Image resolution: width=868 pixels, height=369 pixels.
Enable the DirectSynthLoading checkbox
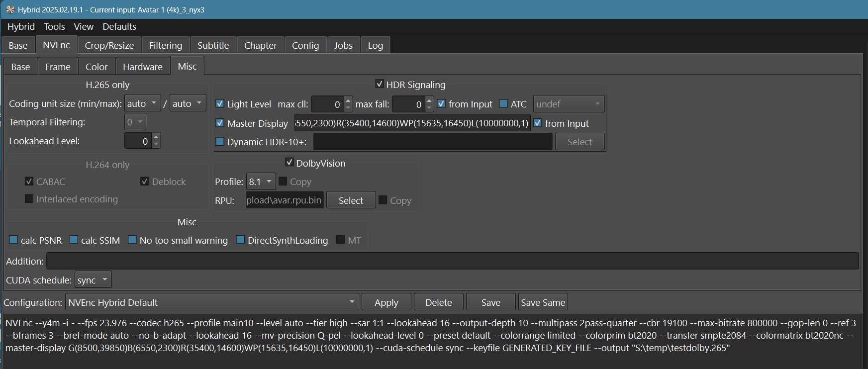240,240
